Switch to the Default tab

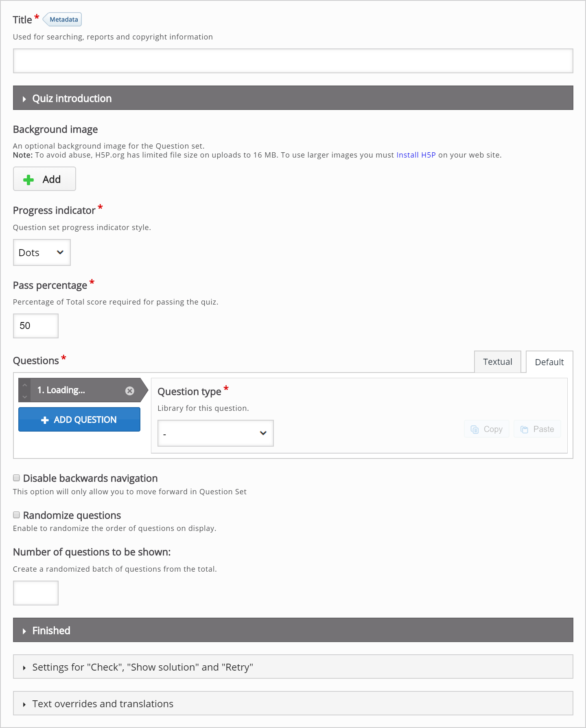point(549,362)
